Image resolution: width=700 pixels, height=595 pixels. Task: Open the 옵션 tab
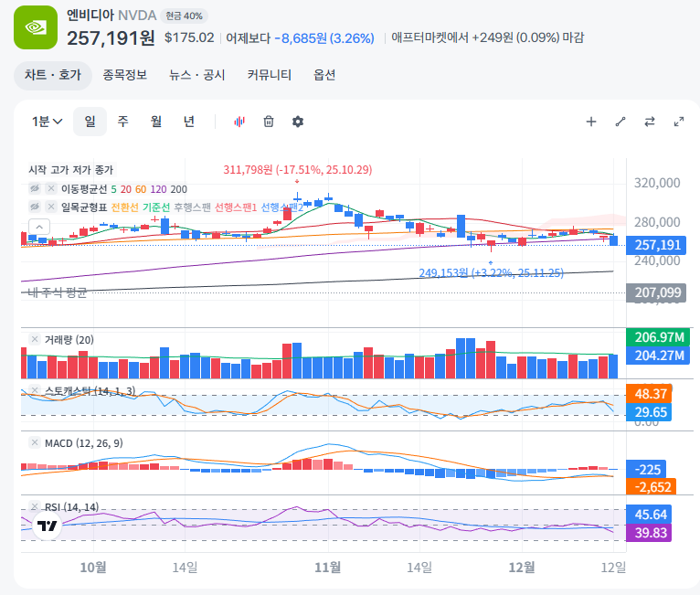324,75
